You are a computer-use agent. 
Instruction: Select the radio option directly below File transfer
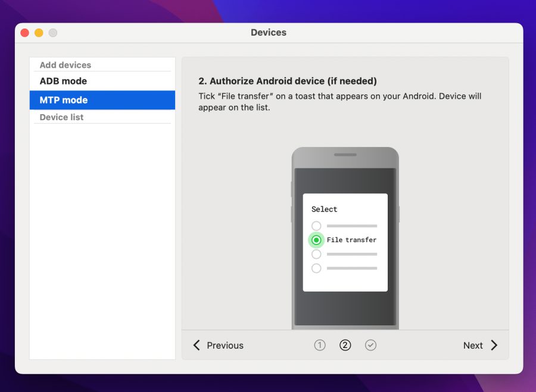(x=316, y=254)
